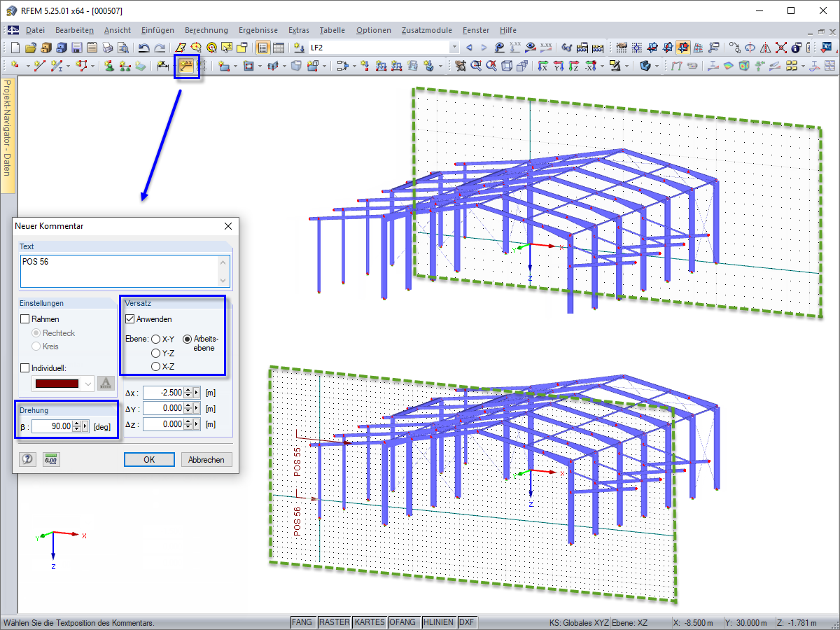The width and height of the screenshot is (840, 630).
Task: Open help in Neuer Kommentar dialog
Action: (x=27, y=459)
